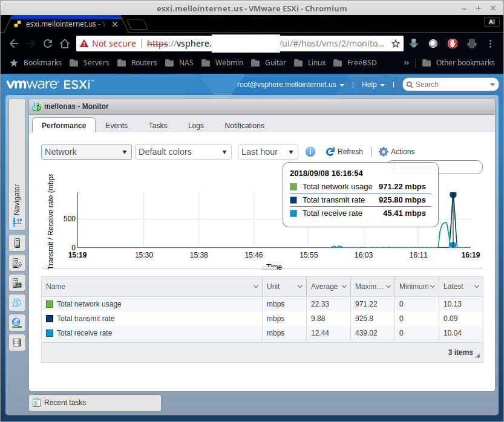Screen dimensions: 504x422
Task: Click the red stop-hand extension icon
Action: tap(452, 44)
